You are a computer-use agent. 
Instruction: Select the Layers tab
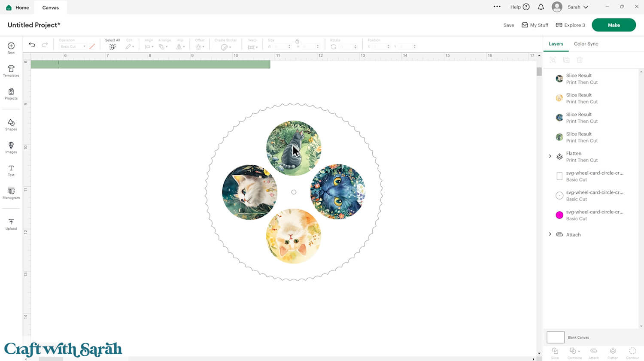[556, 44]
